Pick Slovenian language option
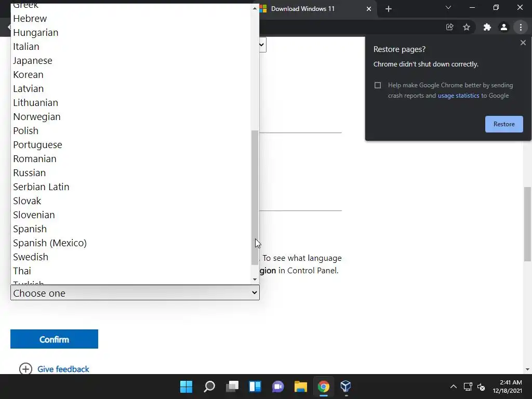 (130, 215)
